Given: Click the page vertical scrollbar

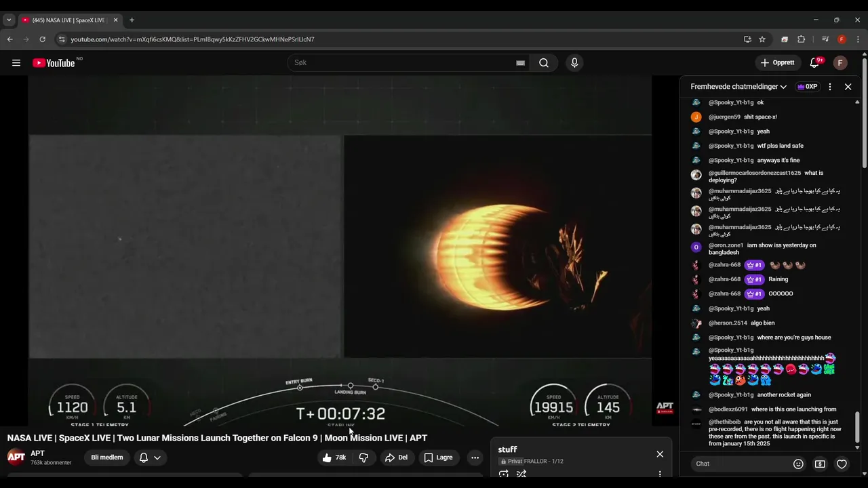Looking at the screenshot, I should coord(865,115).
